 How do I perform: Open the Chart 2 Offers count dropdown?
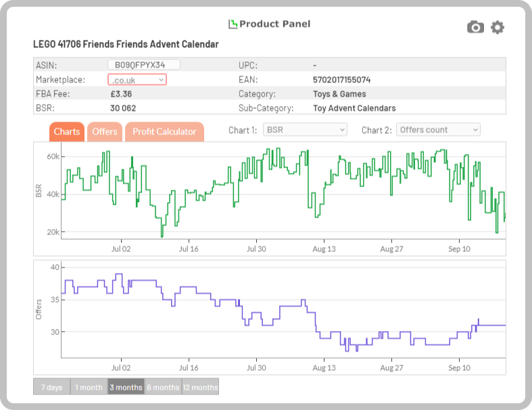pyautogui.click(x=438, y=130)
